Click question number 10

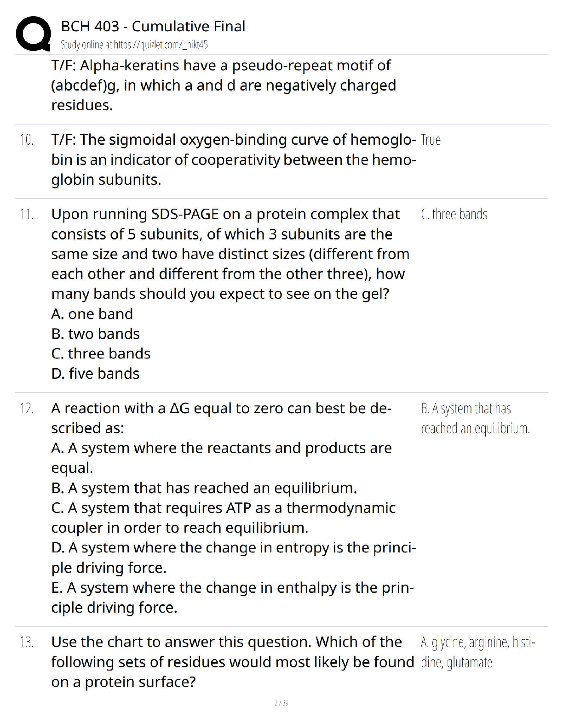27,140
